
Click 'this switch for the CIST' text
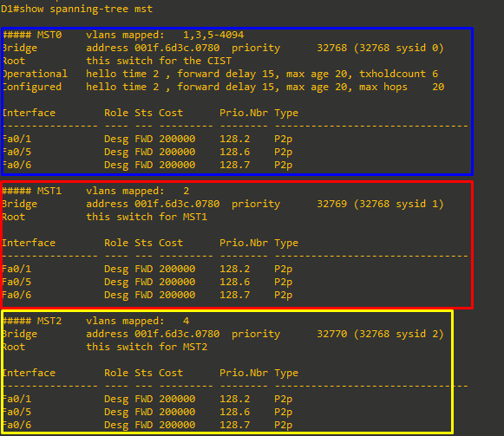tap(159, 61)
